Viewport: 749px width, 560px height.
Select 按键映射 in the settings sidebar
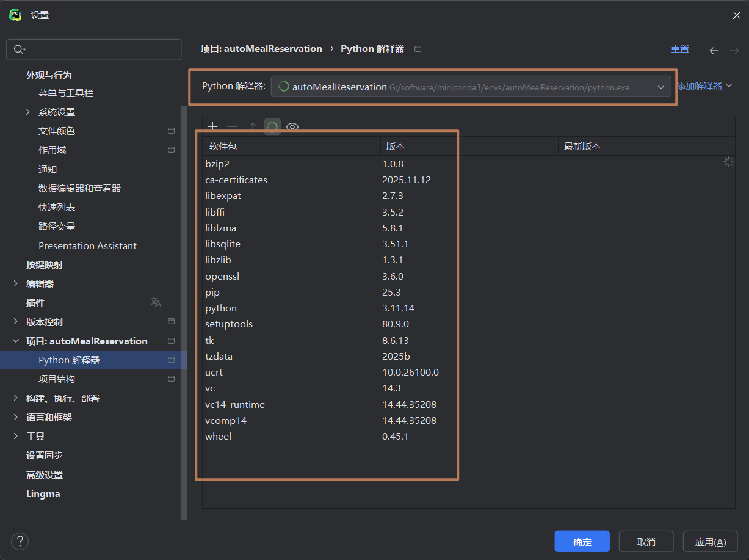point(45,264)
